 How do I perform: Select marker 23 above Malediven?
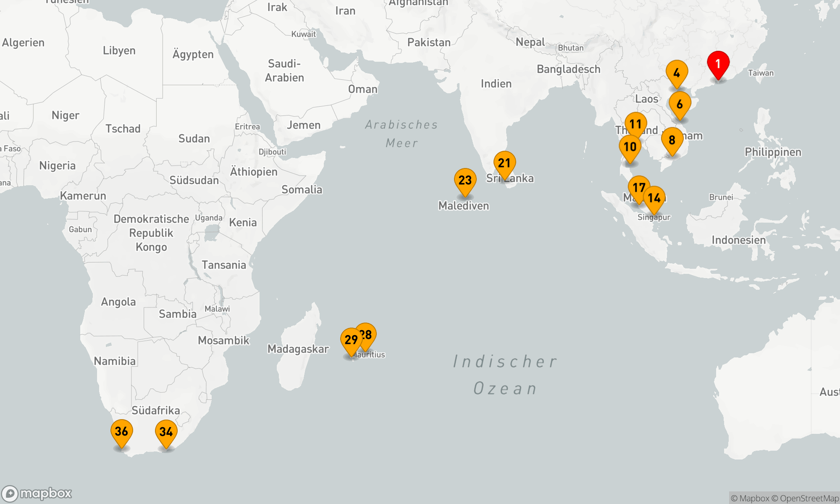click(x=465, y=180)
